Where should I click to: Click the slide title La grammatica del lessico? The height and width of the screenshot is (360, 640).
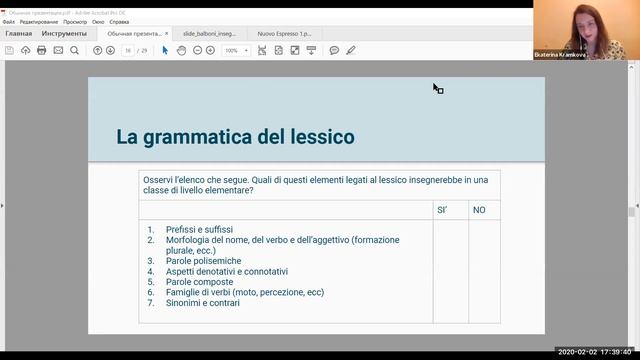click(x=236, y=137)
